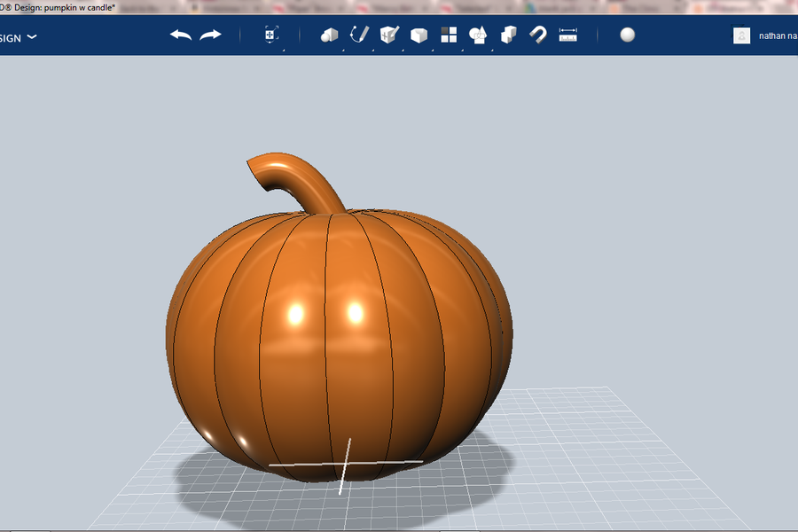Open the Modify tool cube icon
This screenshot has height=532, width=798.
(x=419, y=35)
